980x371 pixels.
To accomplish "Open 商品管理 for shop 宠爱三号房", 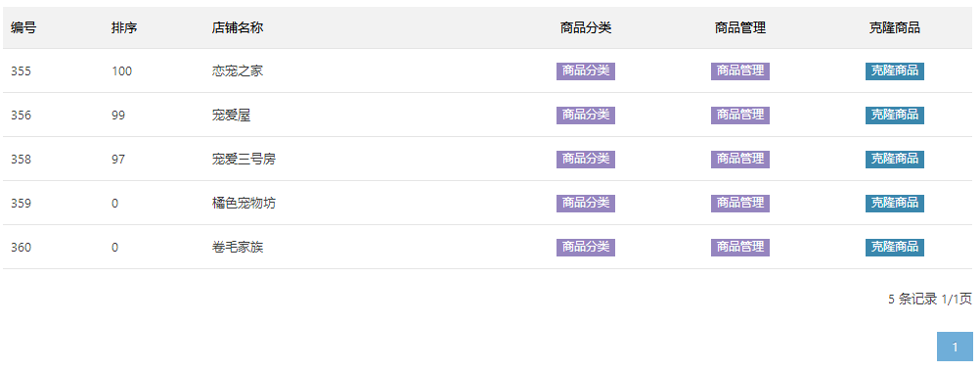I will tap(740, 160).
